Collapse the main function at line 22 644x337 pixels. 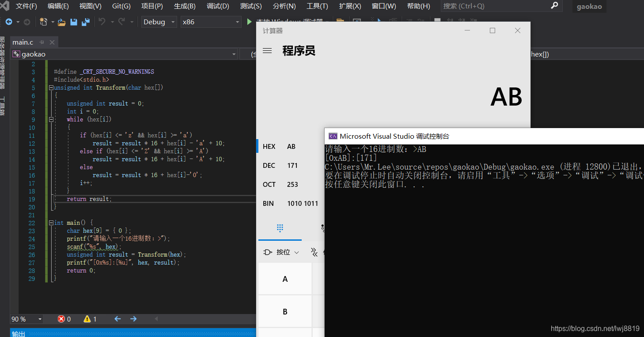point(51,223)
